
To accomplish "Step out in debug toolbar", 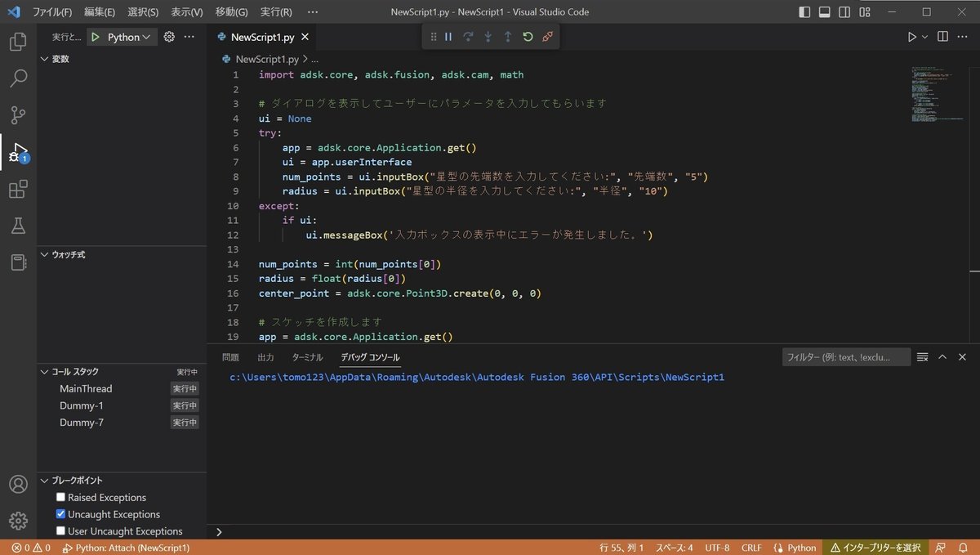I will 507,37.
